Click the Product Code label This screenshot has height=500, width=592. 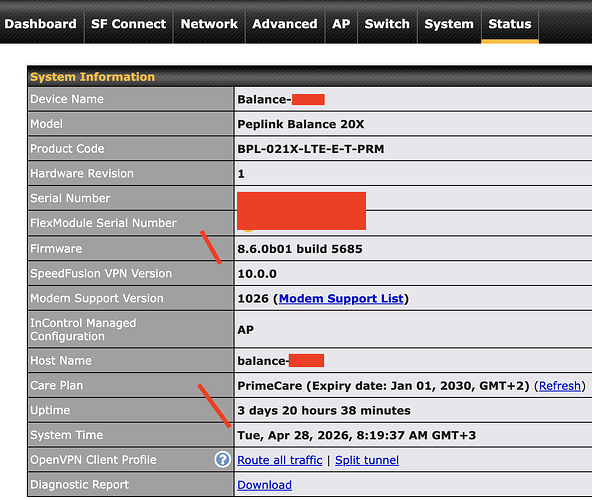(67, 148)
